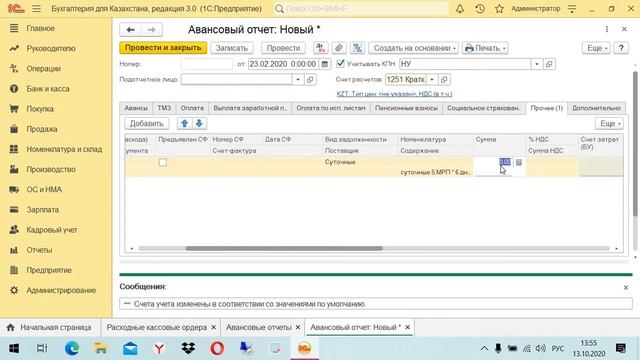Image resolution: width=640 pixels, height=360 pixels.
Task: Select the Суточные cell in the row
Action: point(360,162)
